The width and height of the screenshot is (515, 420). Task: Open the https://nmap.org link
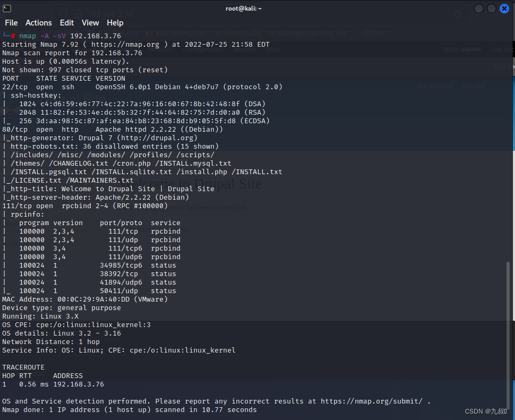(x=123, y=44)
